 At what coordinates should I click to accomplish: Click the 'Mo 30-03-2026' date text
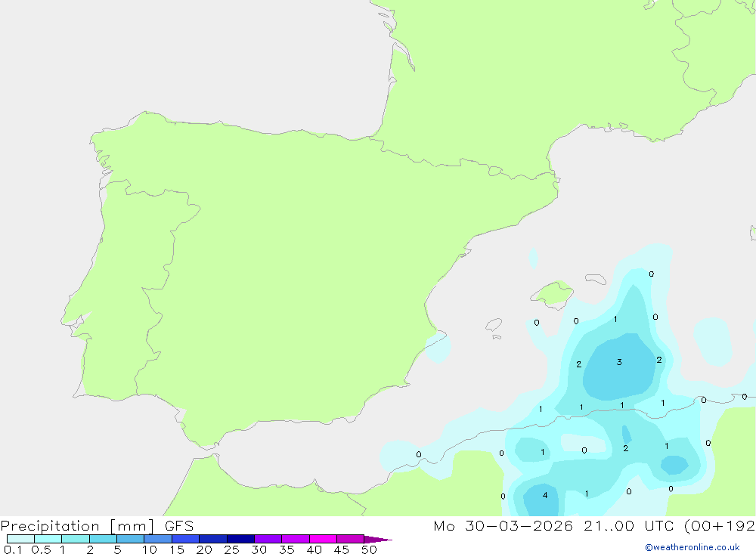[503, 526]
